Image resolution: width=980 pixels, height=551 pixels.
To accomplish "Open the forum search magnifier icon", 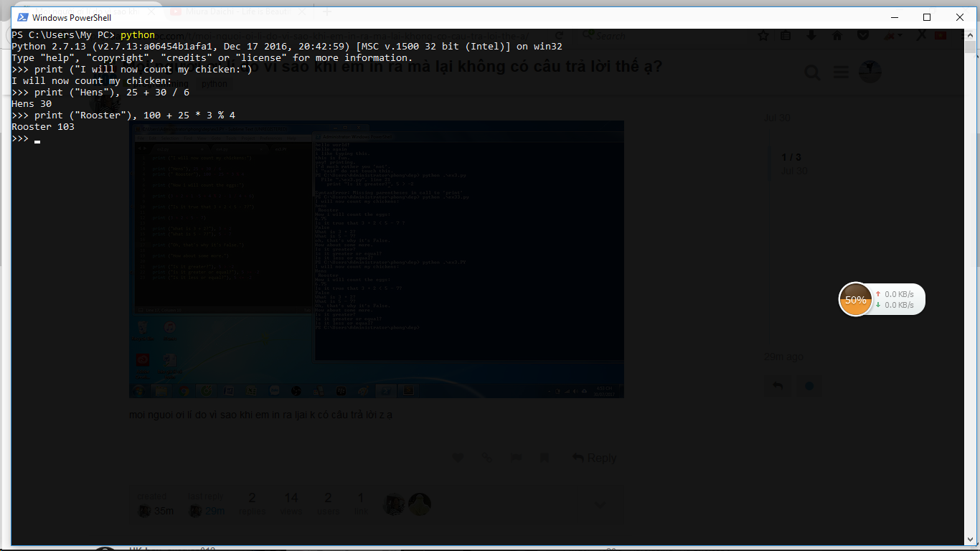I will 812,72.
